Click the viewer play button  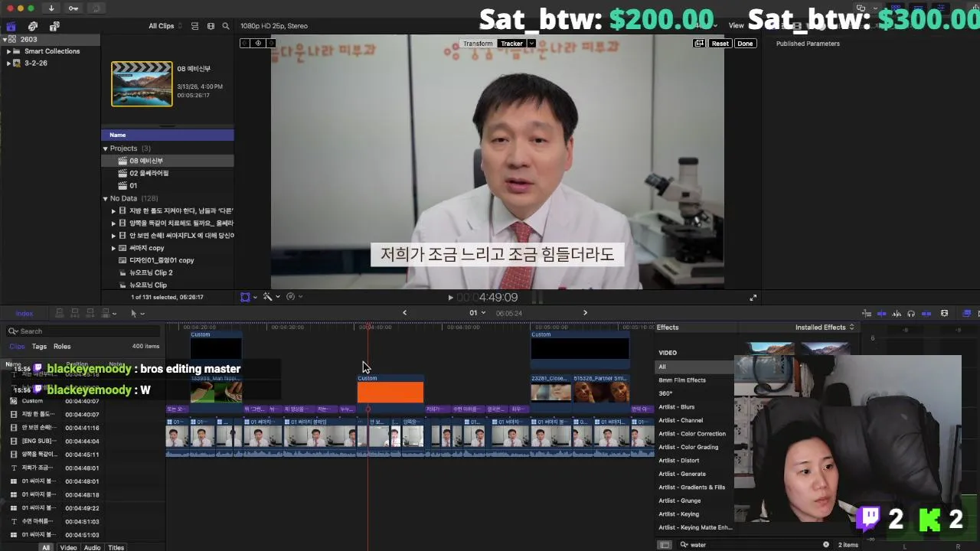tap(450, 298)
